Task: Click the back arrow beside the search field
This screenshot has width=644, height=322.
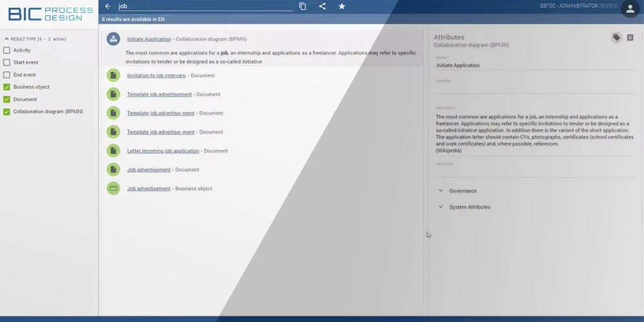Action: click(x=108, y=6)
